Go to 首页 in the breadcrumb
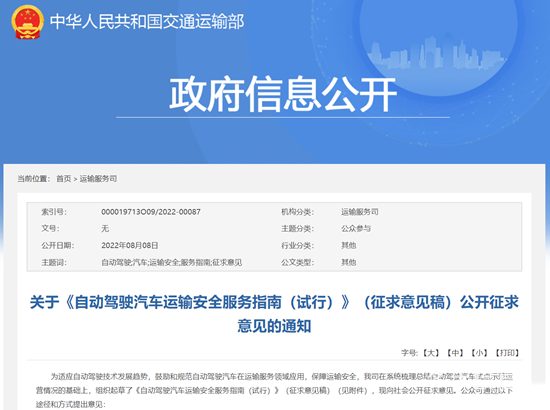 (63, 179)
